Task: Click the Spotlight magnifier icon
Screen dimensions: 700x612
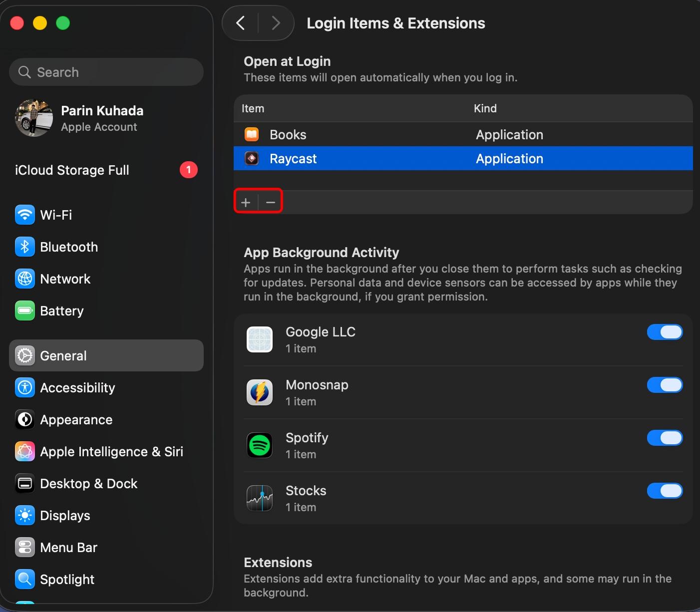Action: point(25,580)
